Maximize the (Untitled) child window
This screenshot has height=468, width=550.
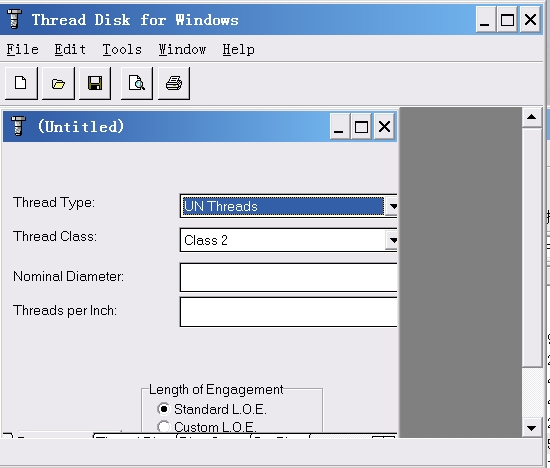point(361,127)
